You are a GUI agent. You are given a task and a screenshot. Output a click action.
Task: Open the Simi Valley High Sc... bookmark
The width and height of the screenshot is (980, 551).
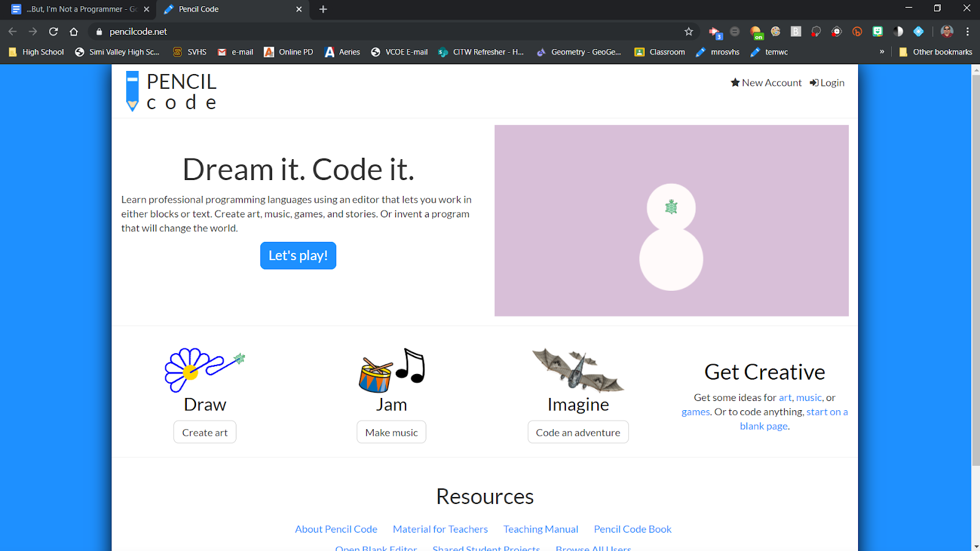point(117,52)
